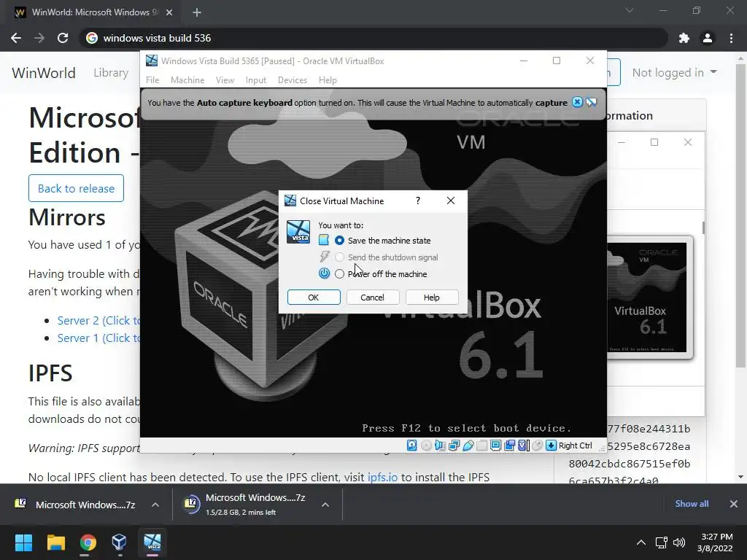Open volume control in system tray
This screenshot has width=747, height=560.
(679, 542)
